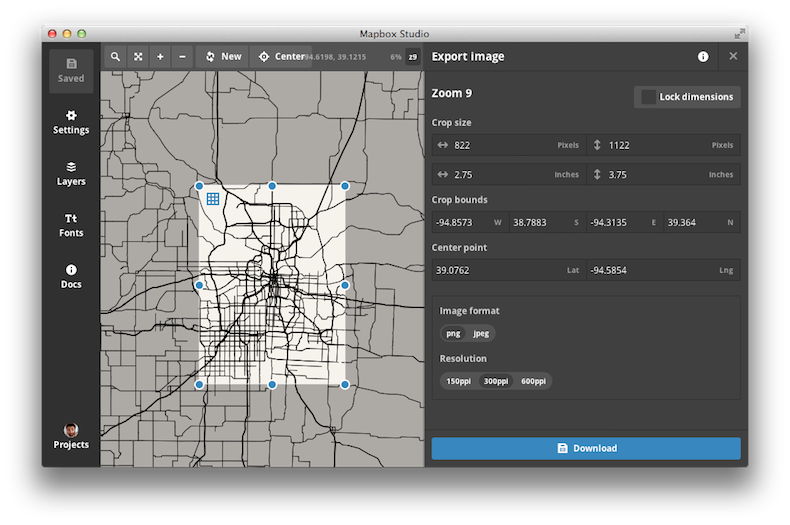
Task: Open the Export image info icon
Action: [x=703, y=56]
